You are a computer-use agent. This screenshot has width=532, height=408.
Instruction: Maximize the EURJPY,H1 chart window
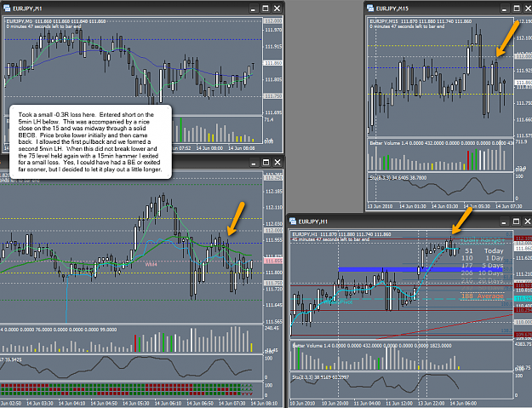pos(516,221)
